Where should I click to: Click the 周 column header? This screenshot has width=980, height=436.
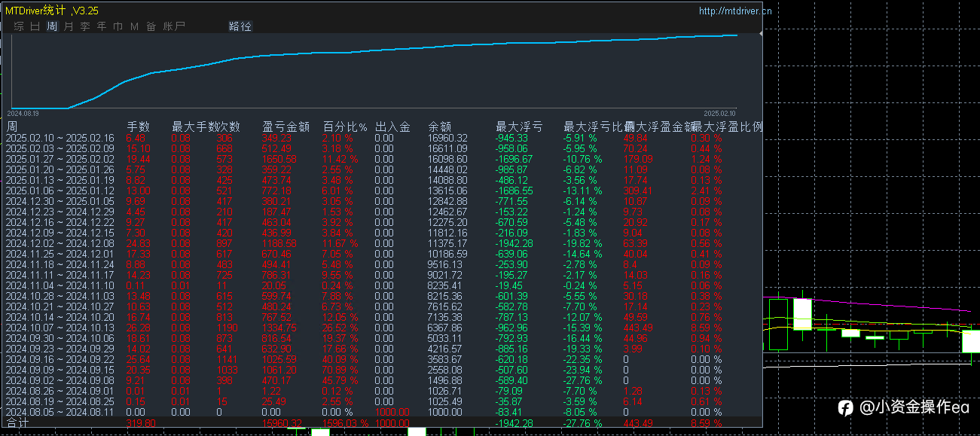pyautogui.click(x=11, y=127)
